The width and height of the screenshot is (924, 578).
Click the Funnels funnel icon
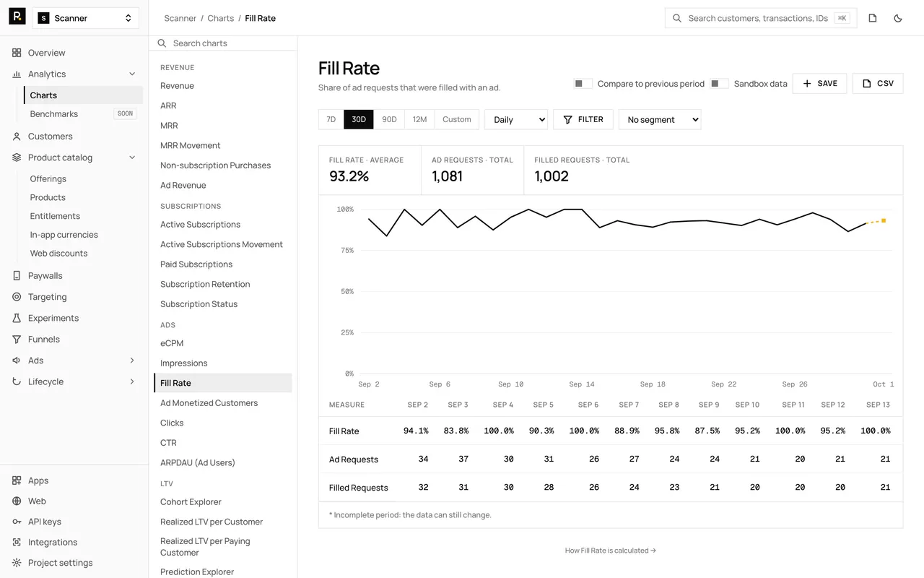coord(17,340)
